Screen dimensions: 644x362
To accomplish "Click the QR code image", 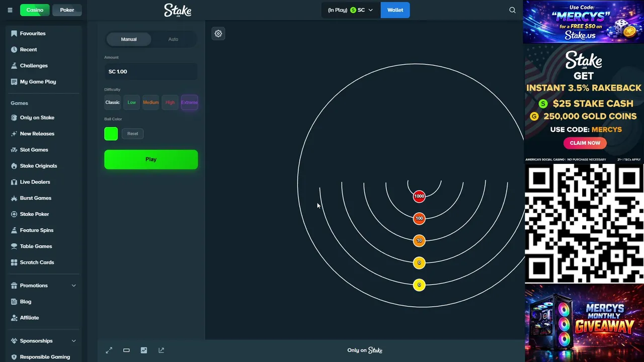I will pyautogui.click(x=584, y=223).
